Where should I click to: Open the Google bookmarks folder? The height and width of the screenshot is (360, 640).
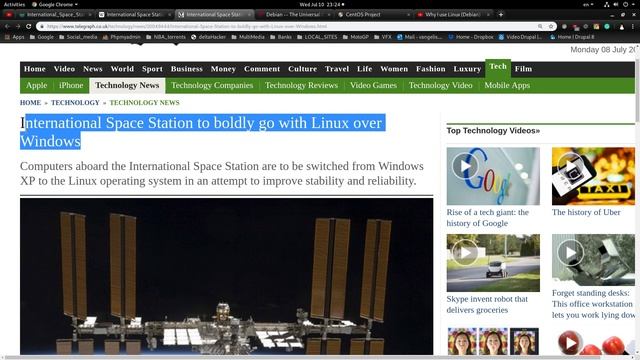(x=42, y=37)
